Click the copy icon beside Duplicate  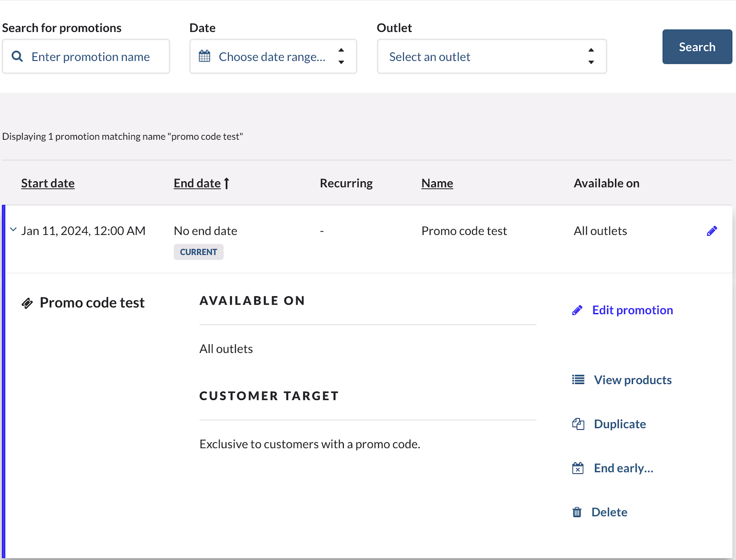point(578,424)
